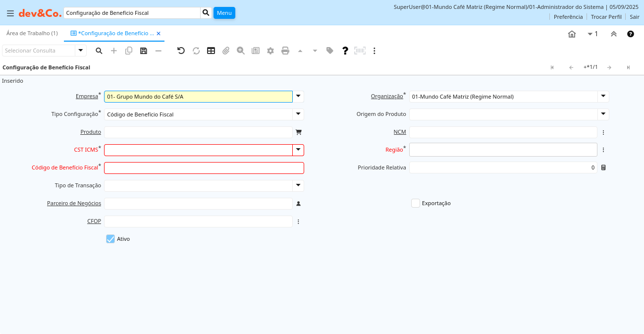The width and height of the screenshot is (644, 334).
Task: Click the blue Menu button
Action: pyautogui.click(x=224, y=13)
